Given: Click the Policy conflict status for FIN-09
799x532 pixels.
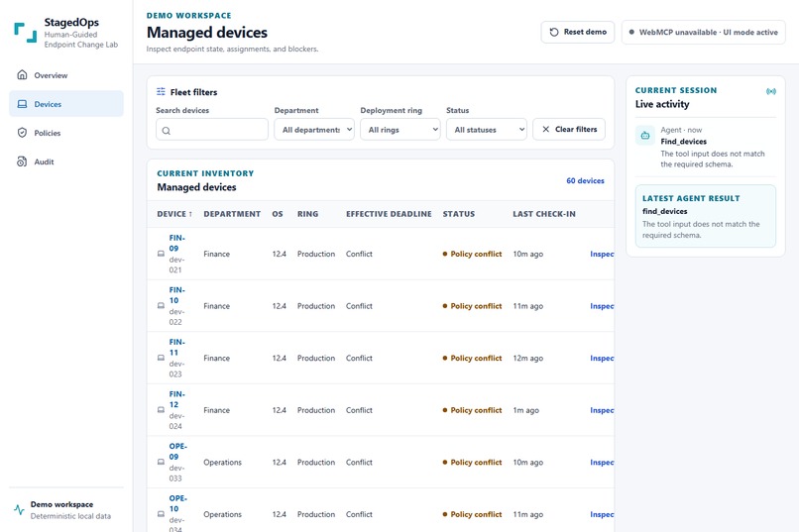Looking at the screenshot, I should tap(473, 254).
